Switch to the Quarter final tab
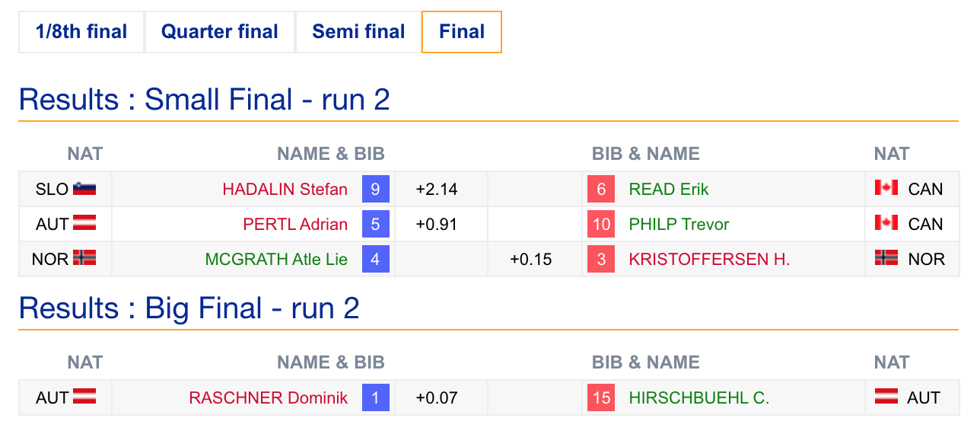 (220, 32)
